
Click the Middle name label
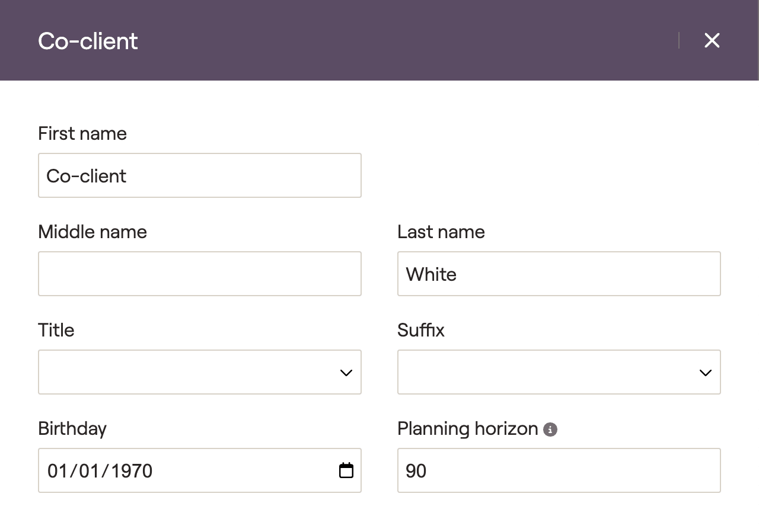point(93,232)
